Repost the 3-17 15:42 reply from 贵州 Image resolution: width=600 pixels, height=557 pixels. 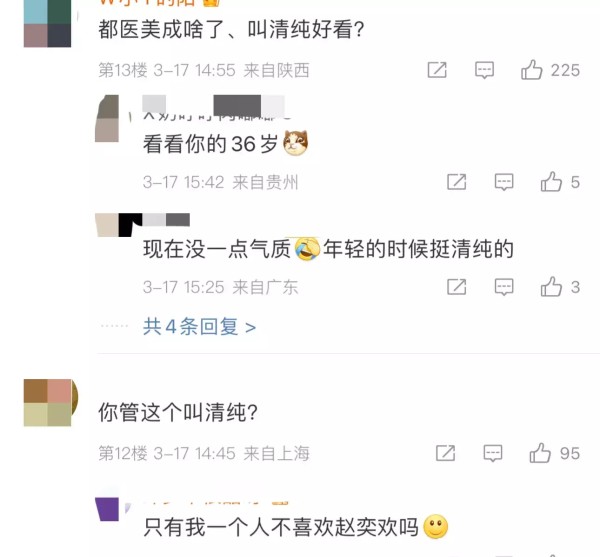point(457,182)
